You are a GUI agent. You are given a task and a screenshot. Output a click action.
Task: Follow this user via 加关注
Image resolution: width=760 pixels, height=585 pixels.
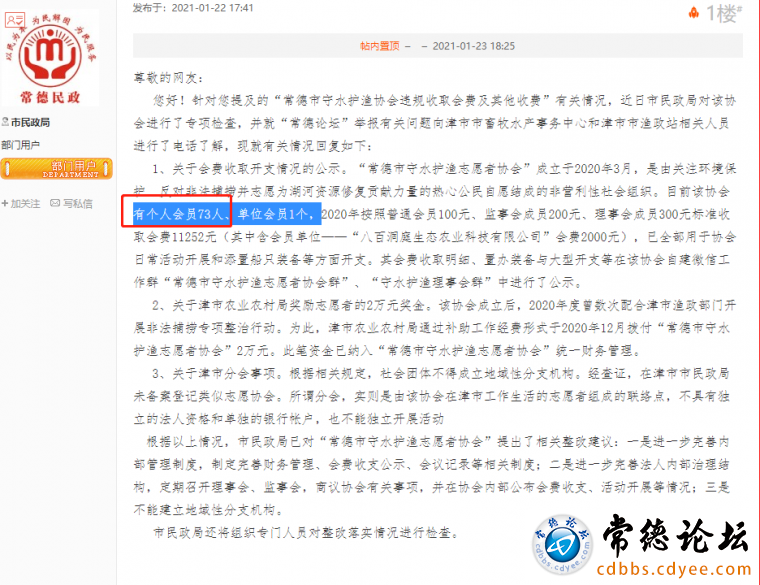(25, 204)
